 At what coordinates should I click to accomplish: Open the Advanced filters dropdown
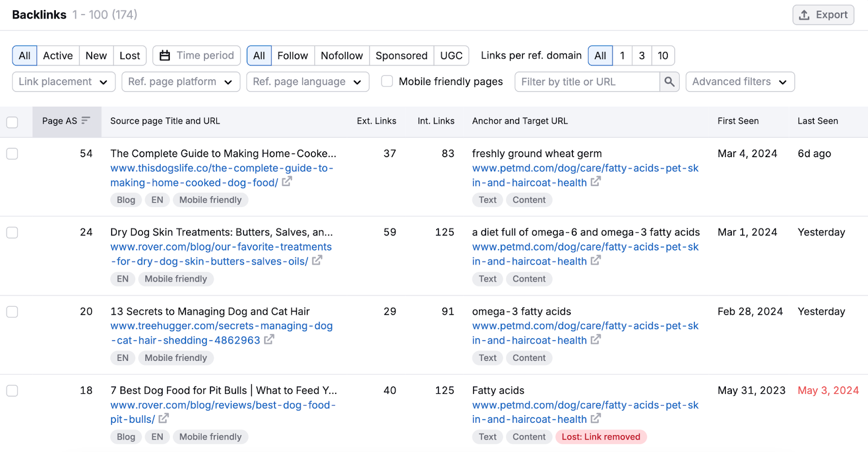click(x=740, y=82)
